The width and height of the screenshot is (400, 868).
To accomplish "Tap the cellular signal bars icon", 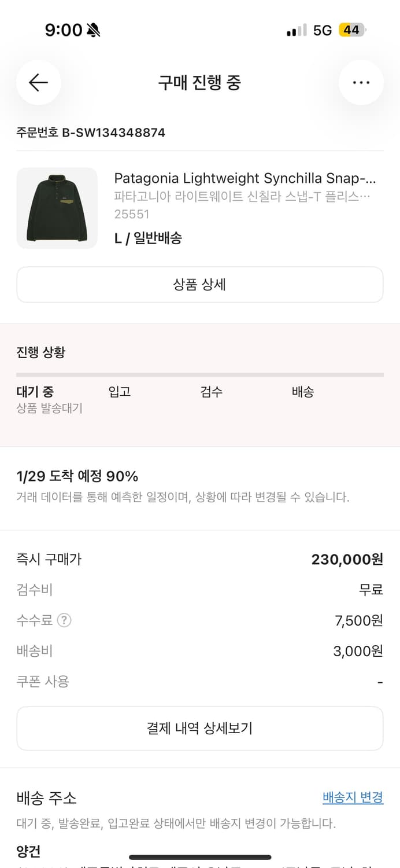I will [294, 30].
